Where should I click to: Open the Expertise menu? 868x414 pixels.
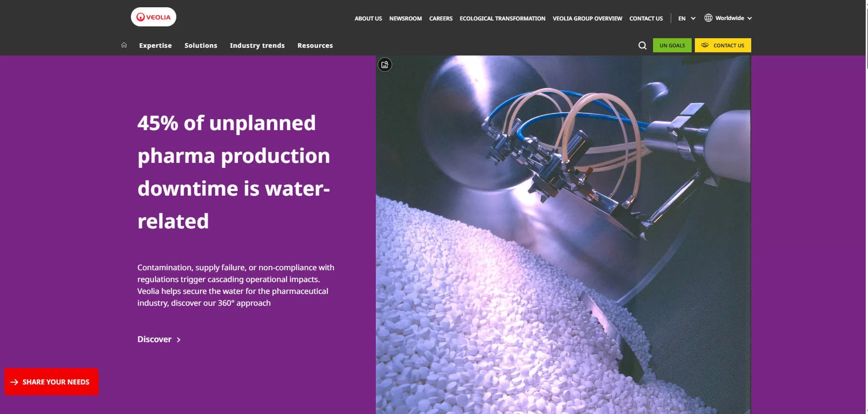click(155, 45)
